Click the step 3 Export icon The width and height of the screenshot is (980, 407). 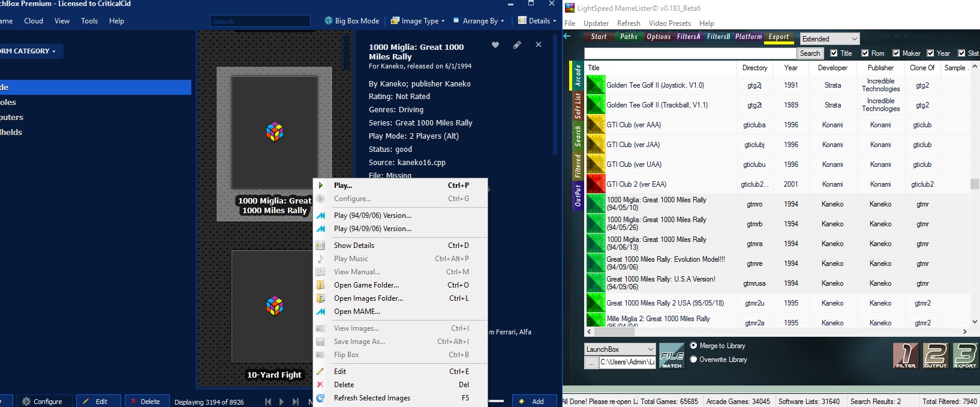click(x=965, y=355)
